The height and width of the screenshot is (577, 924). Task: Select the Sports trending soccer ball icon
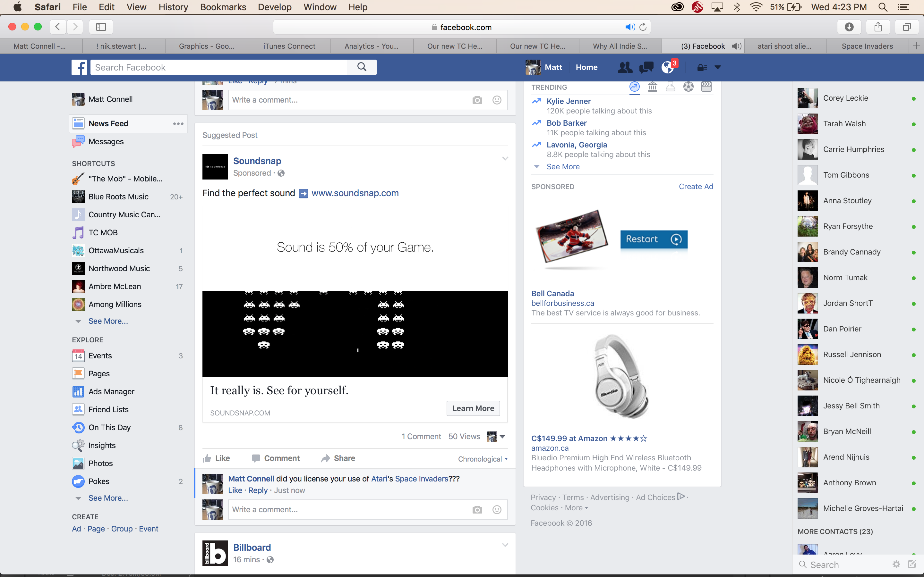(x=688, y=87)
